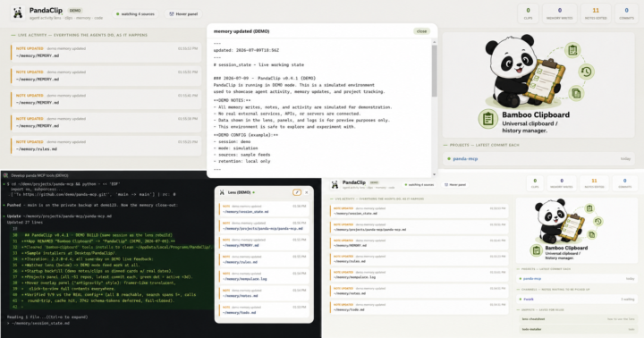Screen dimensions: 644x338
Task: Open the session_state.md note in the Lens panel
Action: click(264, 209)
